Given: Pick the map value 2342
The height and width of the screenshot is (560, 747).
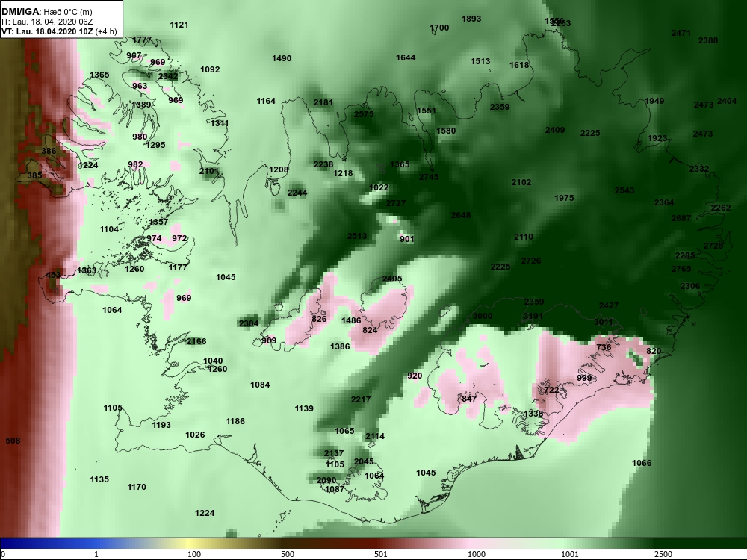Looking at the screenshot, I should (x=168, y=76).
